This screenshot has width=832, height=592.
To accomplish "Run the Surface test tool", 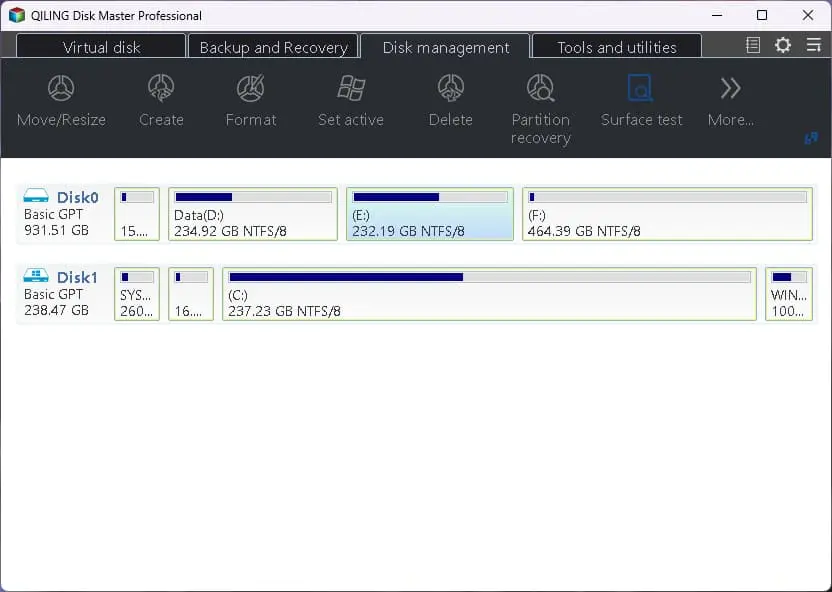I will point(641,101).
